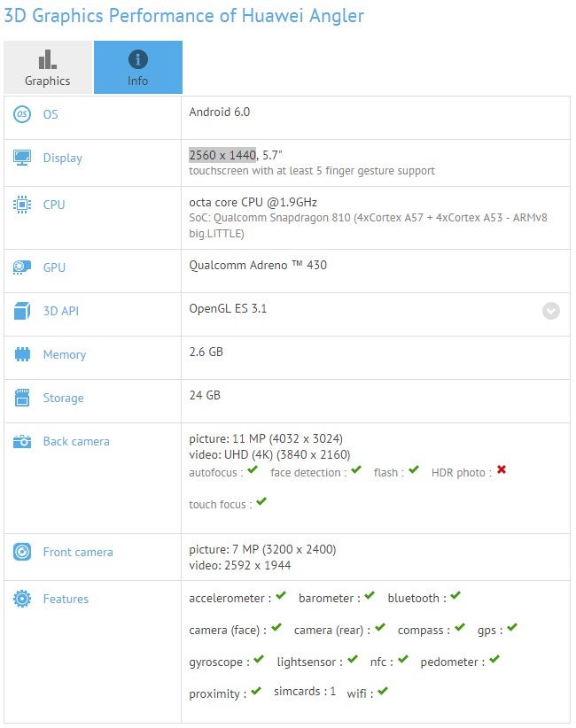Click the gyroscope green check mark

259,659
